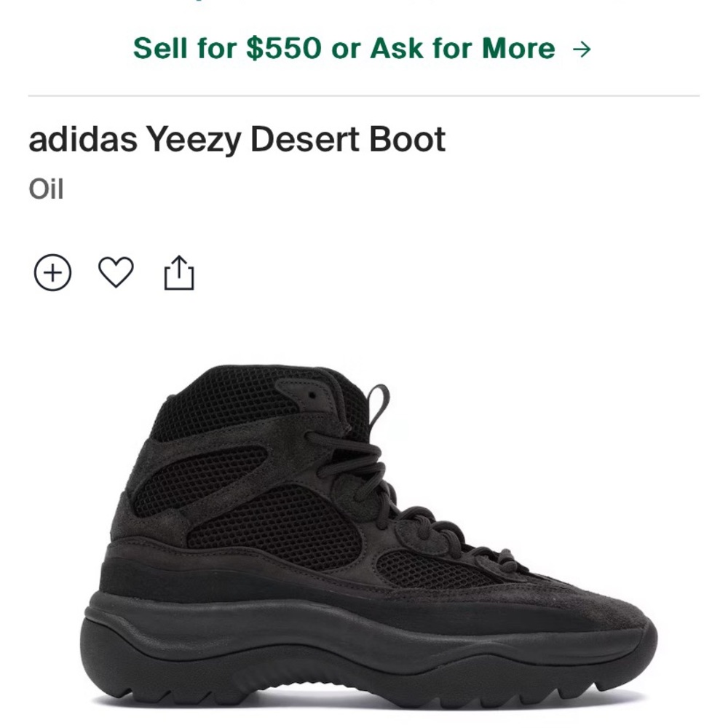Toggle portfolio tracking with the plus button
The image size is (728, 728).
click(51, 272)
